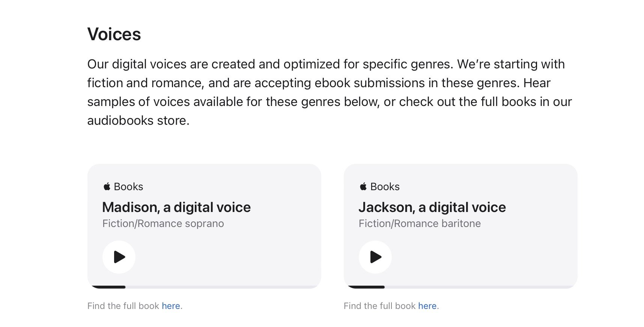Click the Voices heading
Screen dimensions: 644x327
tap(114, 34)
